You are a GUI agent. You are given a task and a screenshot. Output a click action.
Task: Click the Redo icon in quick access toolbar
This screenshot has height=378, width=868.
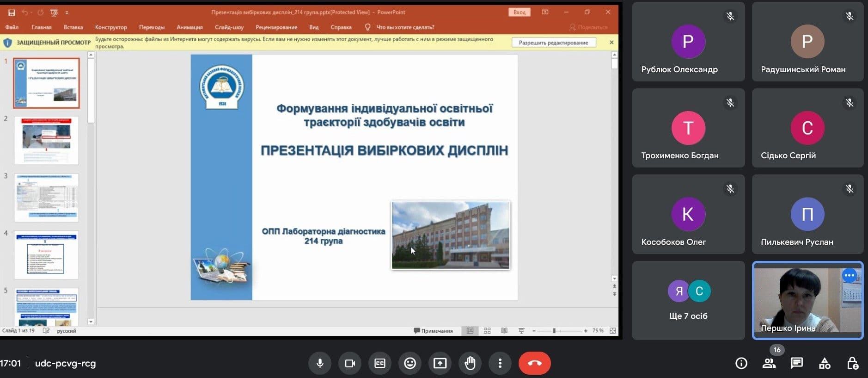click(x=40, y=12)
